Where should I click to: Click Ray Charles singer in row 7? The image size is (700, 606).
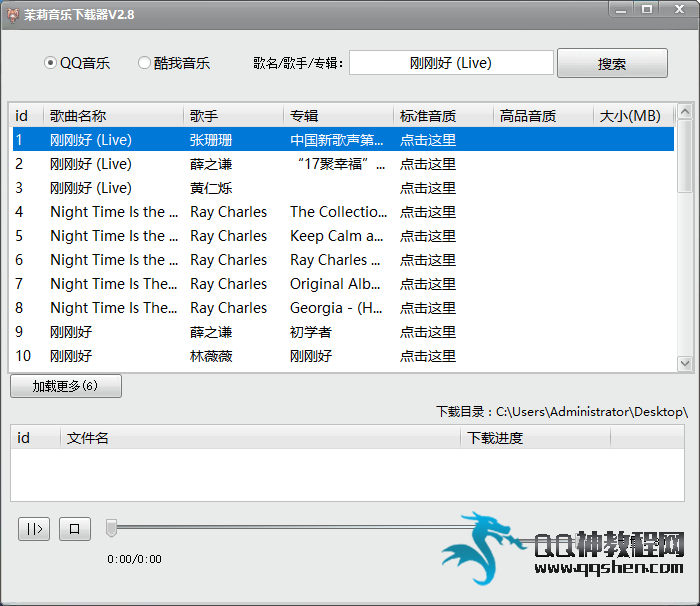[229, 284]
